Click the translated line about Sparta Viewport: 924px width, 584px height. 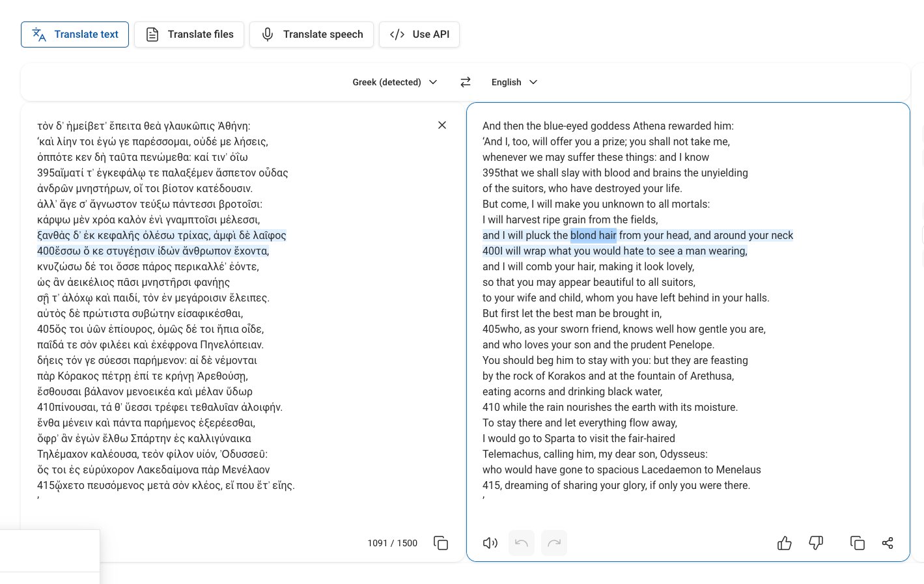[x=579, y=438]
